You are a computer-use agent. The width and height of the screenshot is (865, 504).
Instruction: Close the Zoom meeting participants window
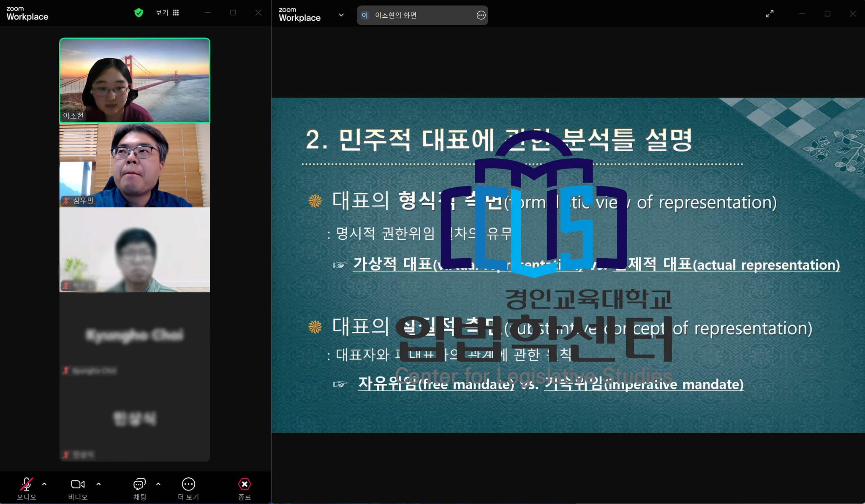coord(258,13)
